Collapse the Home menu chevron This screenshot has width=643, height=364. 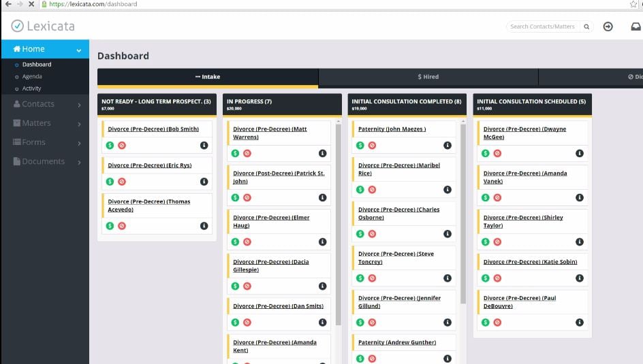(79, 50)
